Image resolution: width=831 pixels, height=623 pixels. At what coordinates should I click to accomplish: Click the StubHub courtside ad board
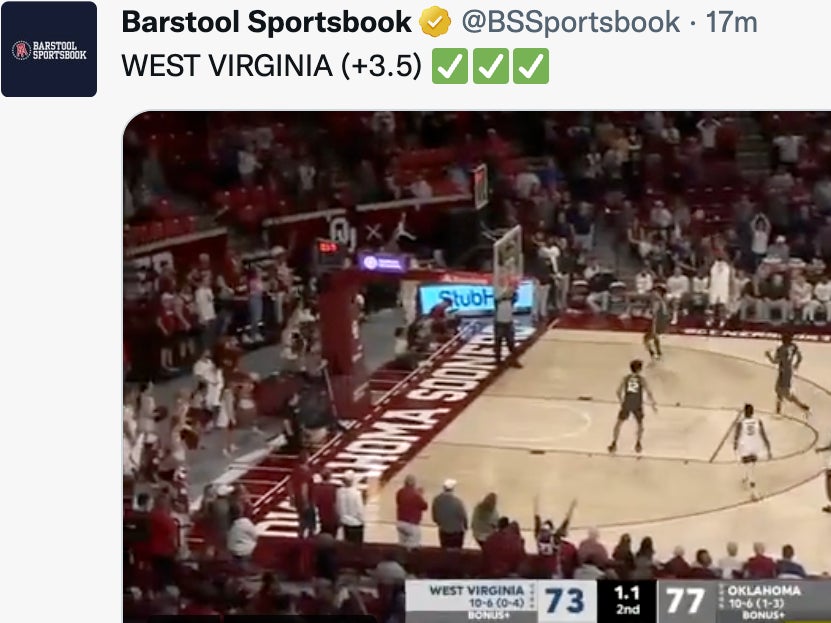pyautogui.click(x=476, y=298)
